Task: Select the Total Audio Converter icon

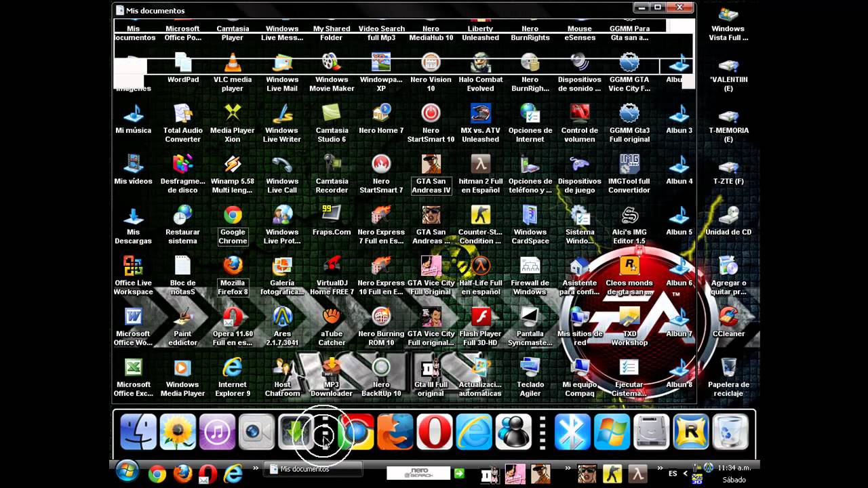Action: (x=183, y=124)
